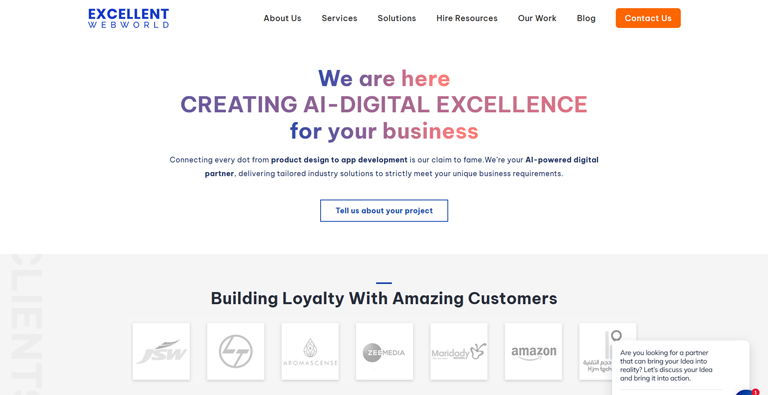This screenshot has height=395, width=768.
Task: Click the Building Loyalty With Amazing Customers heading
Action: [384, 298]
